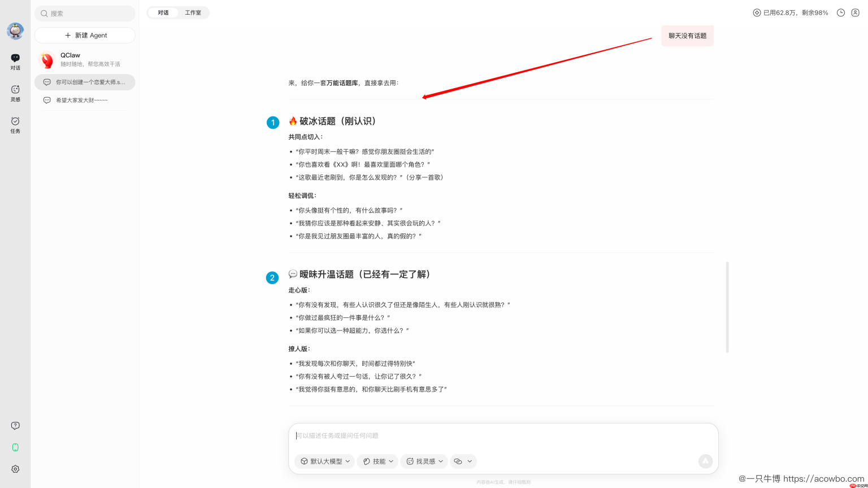868x488 pixels.
Task: Click the 轻松调侃 subheading
Action: coord(302,196)
